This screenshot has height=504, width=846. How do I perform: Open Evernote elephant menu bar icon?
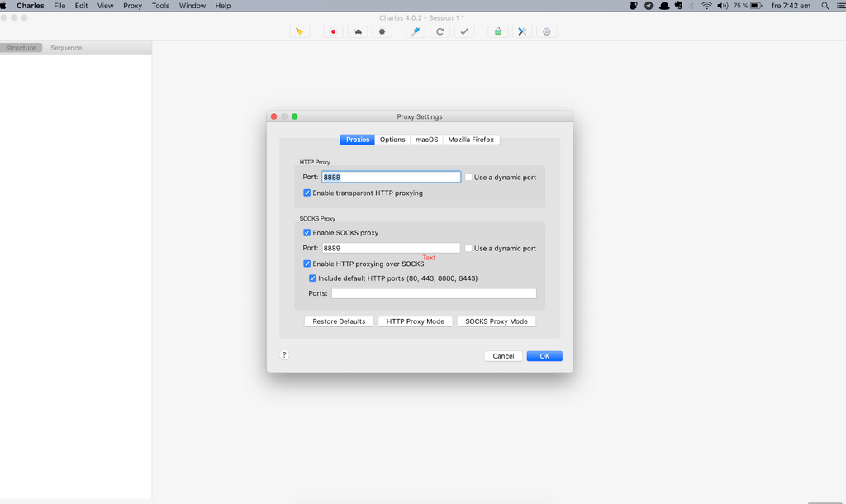pos(678,6)
